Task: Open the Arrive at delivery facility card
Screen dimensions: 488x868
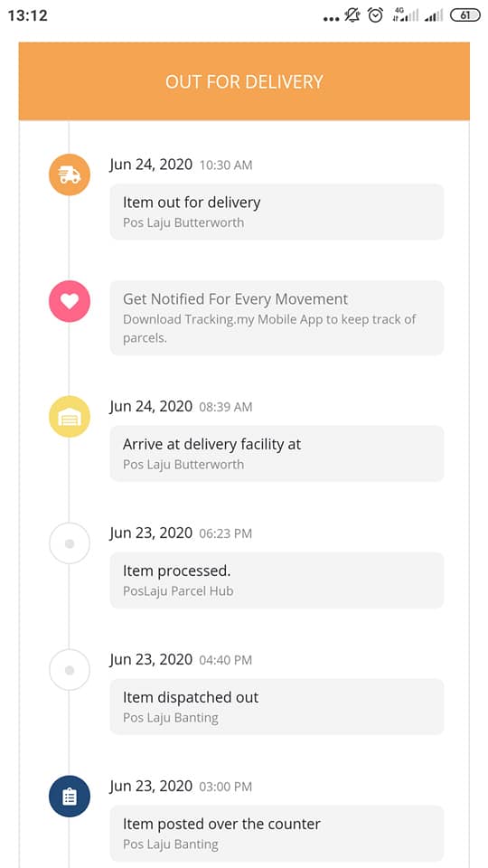Action: (277, 453)
